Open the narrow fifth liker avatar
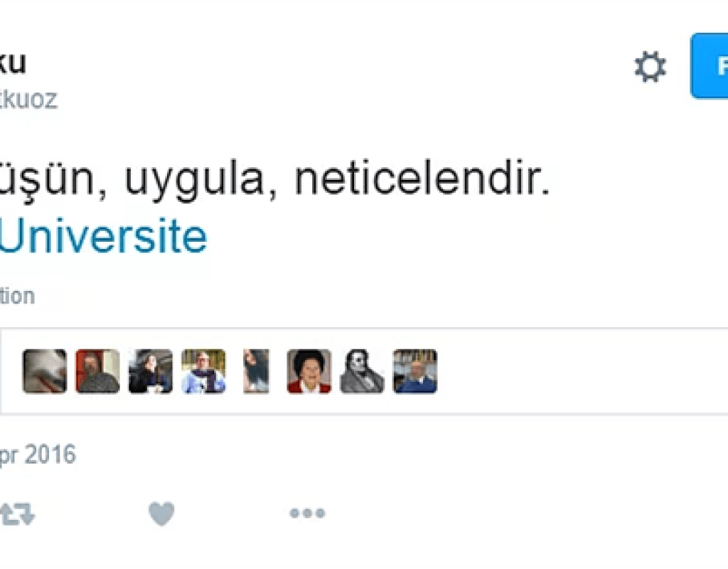The height and width of the screenshot is (569, 728). [x=256, y=371]
